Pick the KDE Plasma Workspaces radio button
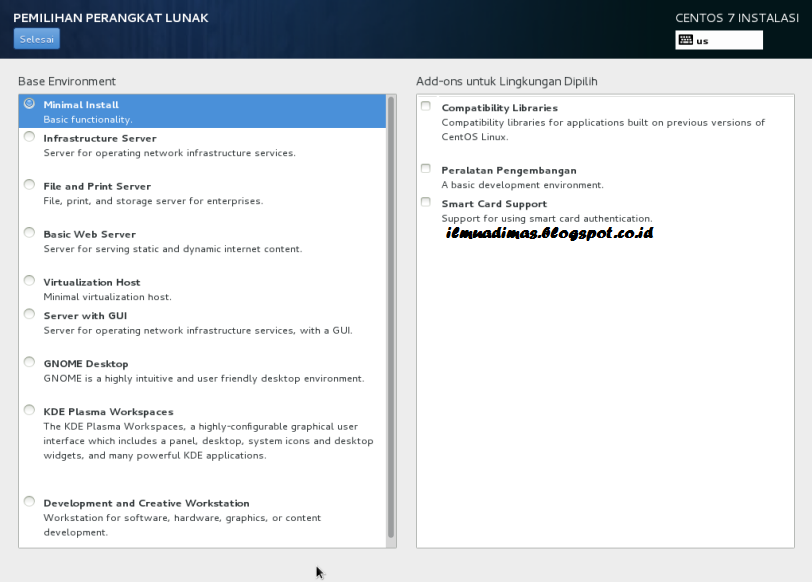The image size is (812, 582). (x=30, y=410)
